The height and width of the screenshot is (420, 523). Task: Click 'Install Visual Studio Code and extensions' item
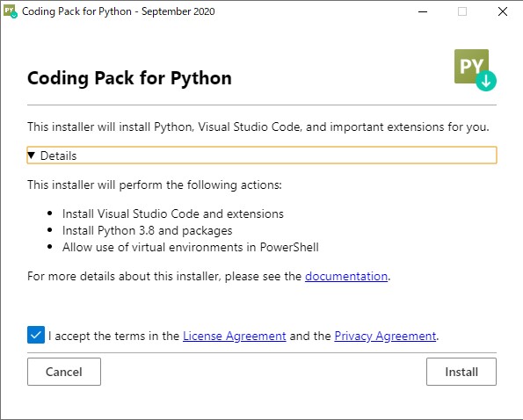pos(173,214)
